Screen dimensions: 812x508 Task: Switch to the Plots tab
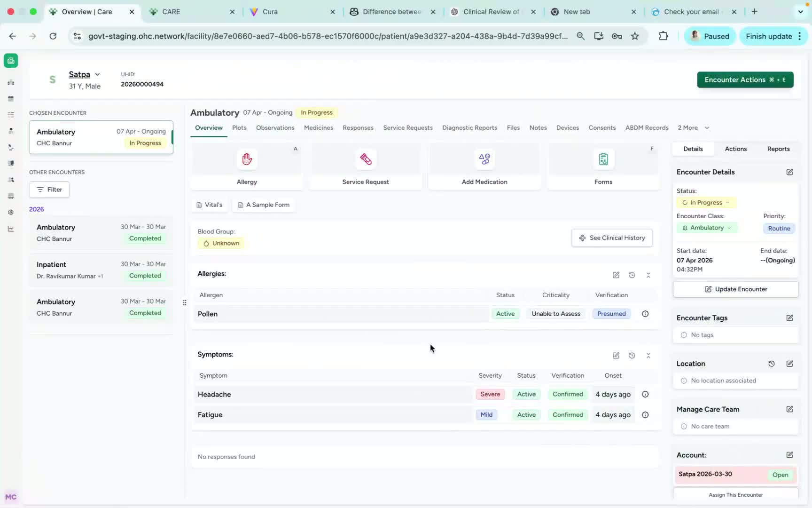pos(239,128)
